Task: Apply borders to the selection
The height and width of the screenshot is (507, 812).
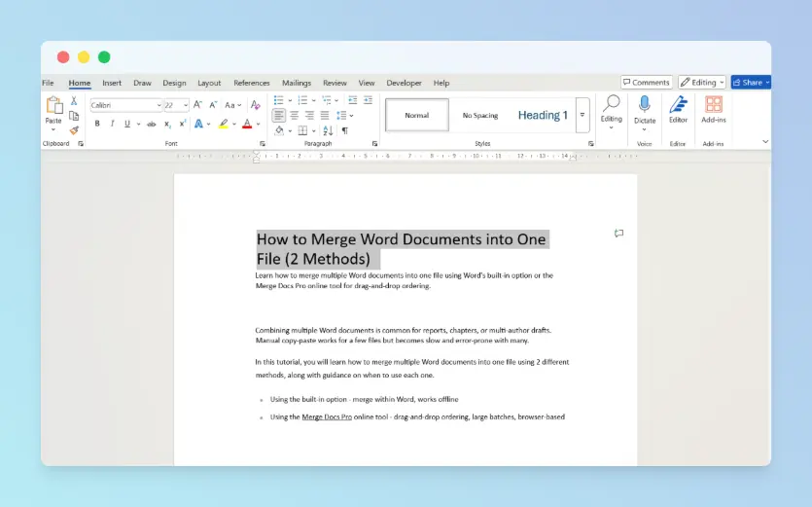Action: 303,130
